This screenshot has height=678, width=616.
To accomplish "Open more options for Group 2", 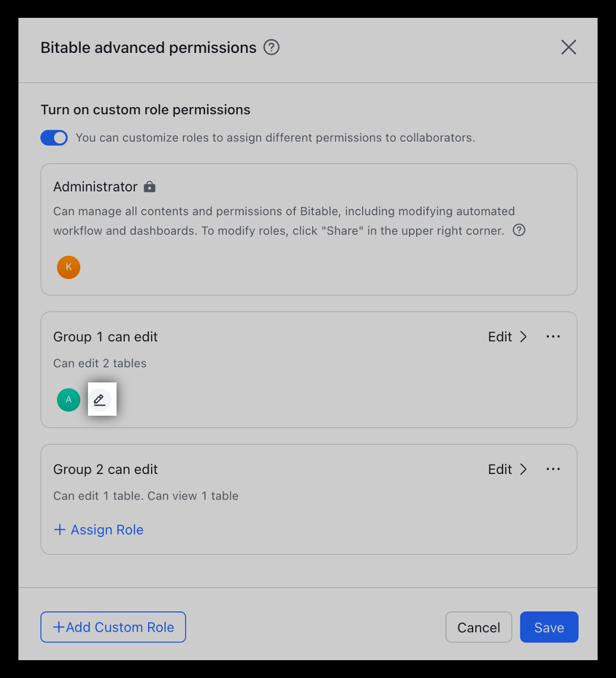I will [x=553, y=469].
